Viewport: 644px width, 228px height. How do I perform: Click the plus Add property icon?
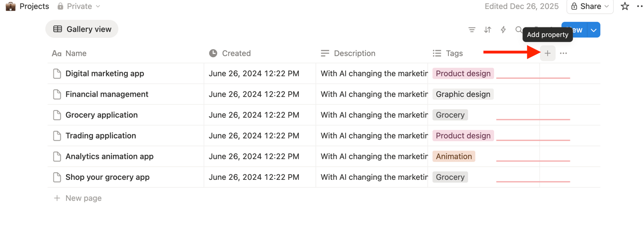(547, 53)
